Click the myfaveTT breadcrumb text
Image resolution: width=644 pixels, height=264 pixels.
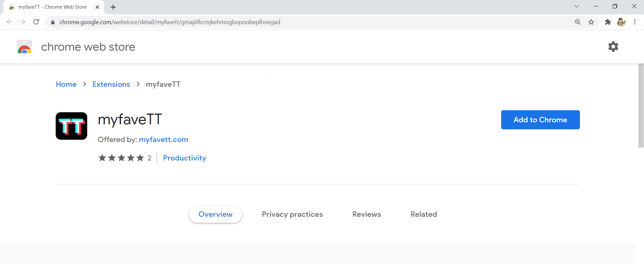pos(163,84)
